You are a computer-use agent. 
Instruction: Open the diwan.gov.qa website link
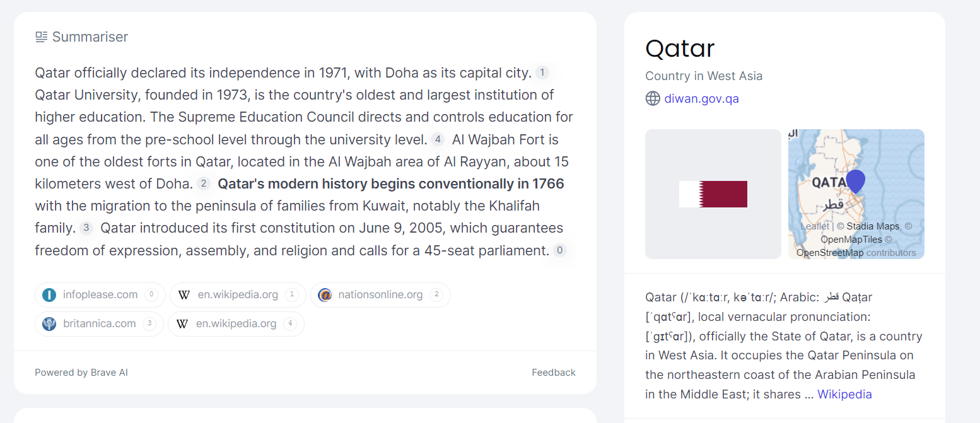tap(701, 98)
